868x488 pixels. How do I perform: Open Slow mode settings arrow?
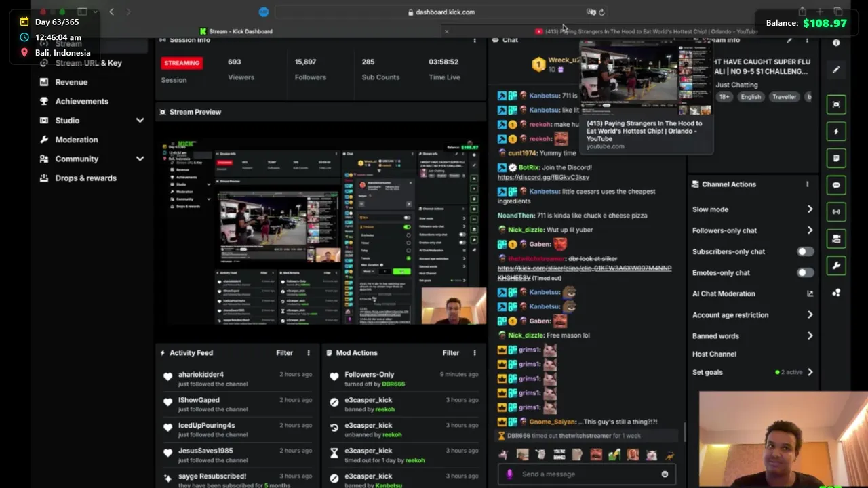coord(810,209)
